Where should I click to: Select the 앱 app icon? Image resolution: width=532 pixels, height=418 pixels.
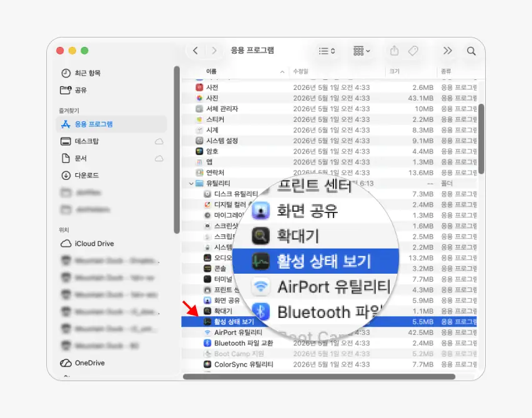point(200,162)
